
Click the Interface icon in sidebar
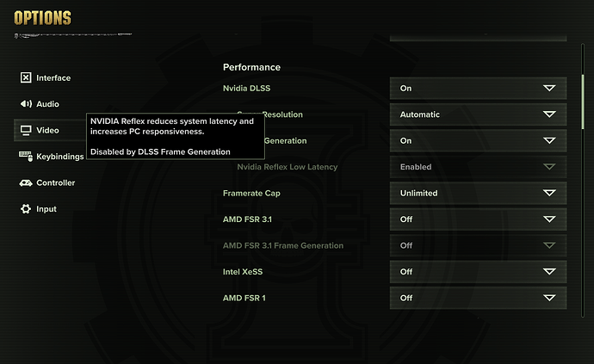(26, 77)
